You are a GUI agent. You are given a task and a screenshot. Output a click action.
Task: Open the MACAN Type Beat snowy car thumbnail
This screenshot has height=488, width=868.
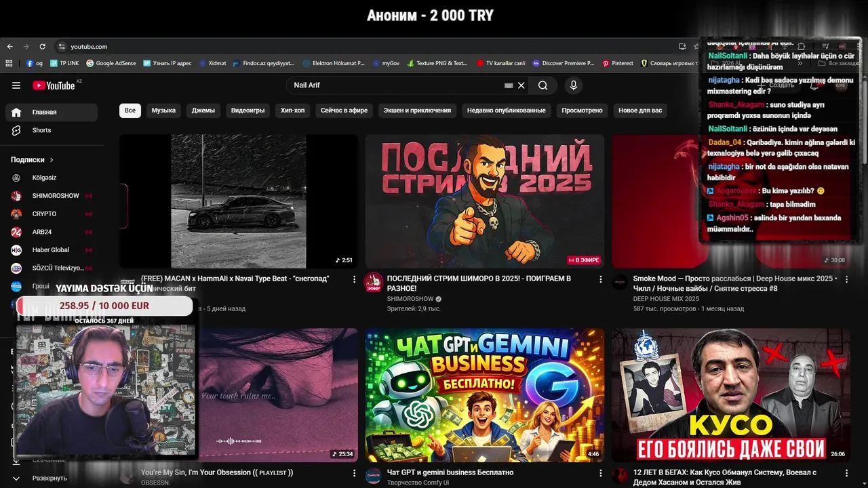coord(239,201)
